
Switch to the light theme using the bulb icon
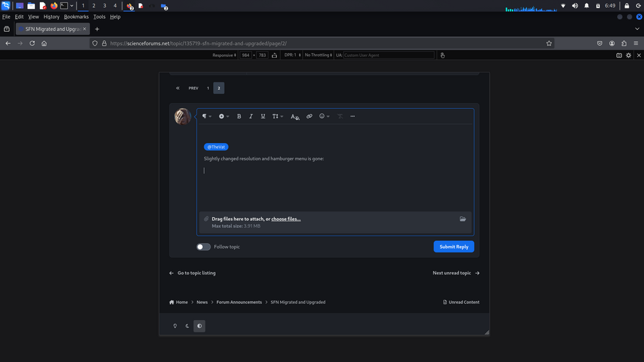click(x=175, y=326)
